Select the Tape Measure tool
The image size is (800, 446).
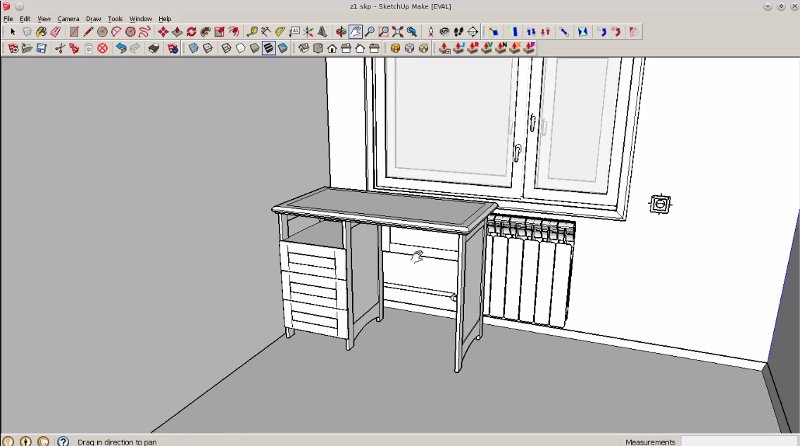coord(252,32)
